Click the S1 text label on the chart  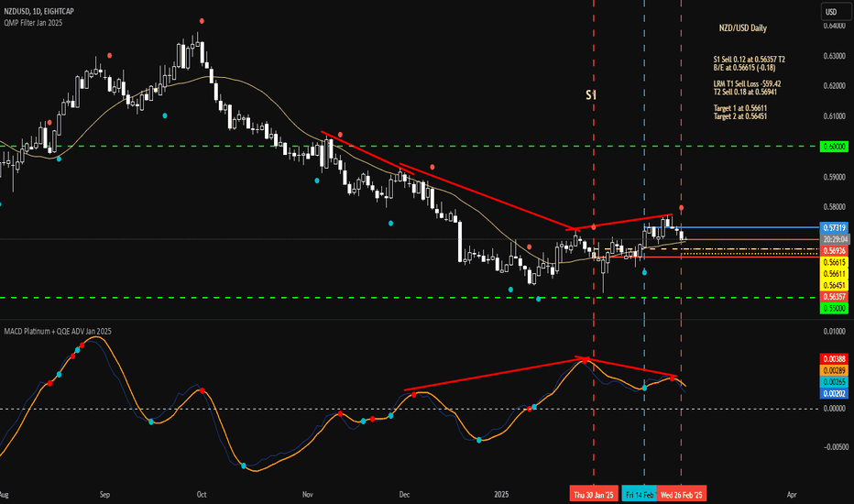(591, 94)
